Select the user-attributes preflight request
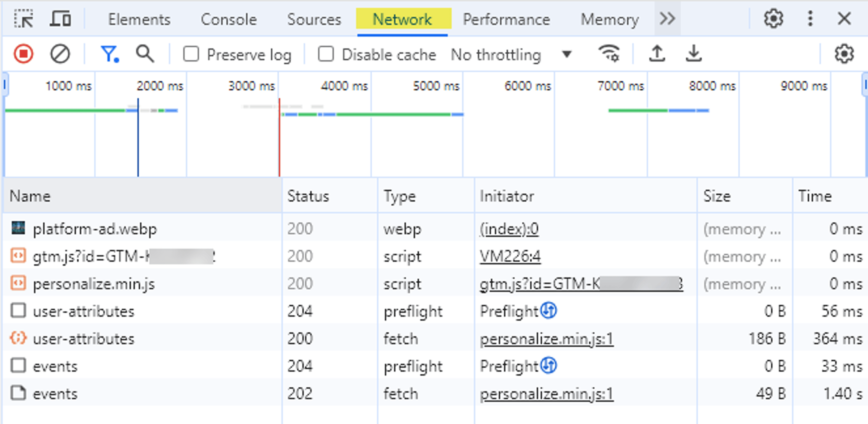868x424 pixels. [435, 311]
